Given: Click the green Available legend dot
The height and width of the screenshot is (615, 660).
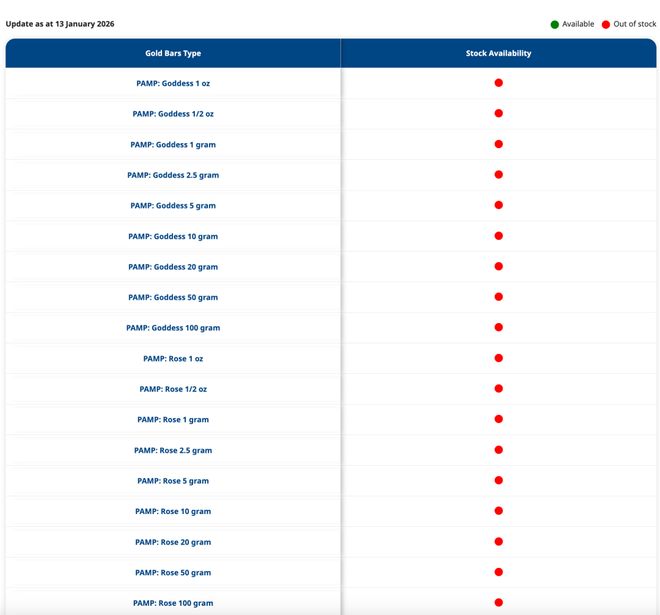Looking at the screenshot, I should (555, 24).
